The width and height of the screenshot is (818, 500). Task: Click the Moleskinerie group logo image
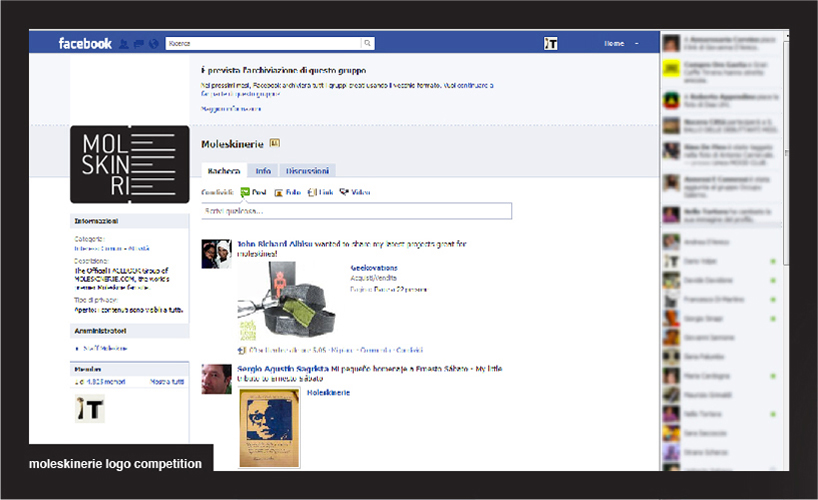[129, 164]
